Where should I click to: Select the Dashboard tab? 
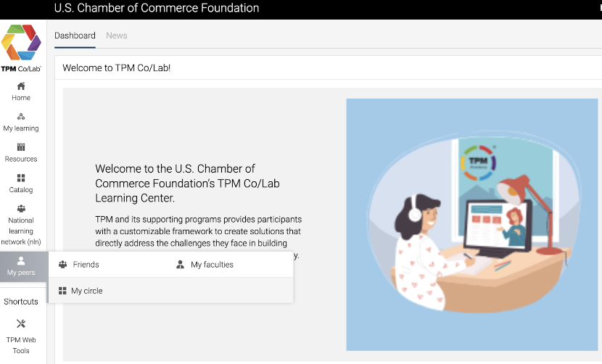point(75,36)
